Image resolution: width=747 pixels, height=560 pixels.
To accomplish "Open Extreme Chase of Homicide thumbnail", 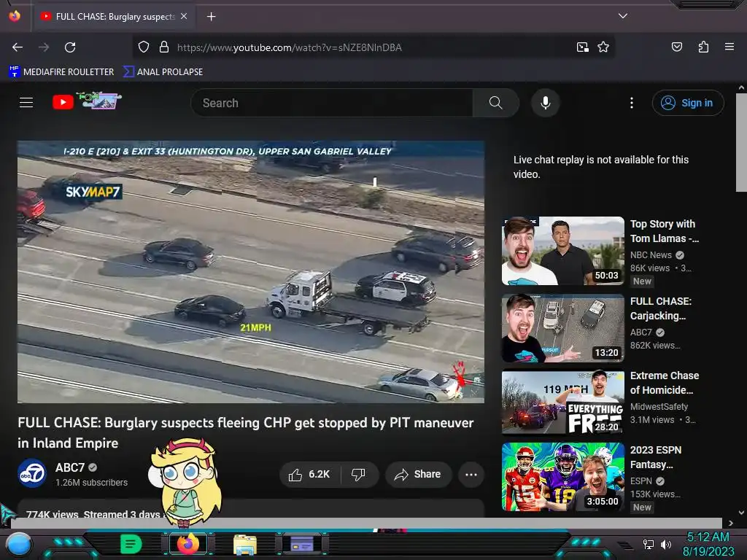I will pyautogui.click(x=562, y=402).
